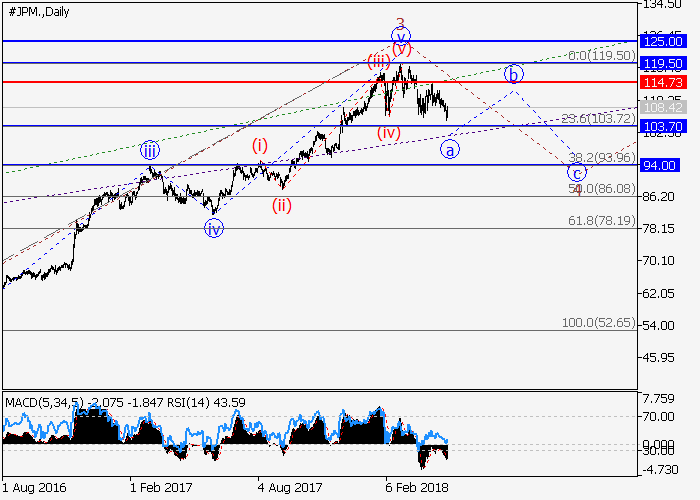Click the circled wave iv label
The width and height of the screenshot is (700, 500).
tap(214, 228)
